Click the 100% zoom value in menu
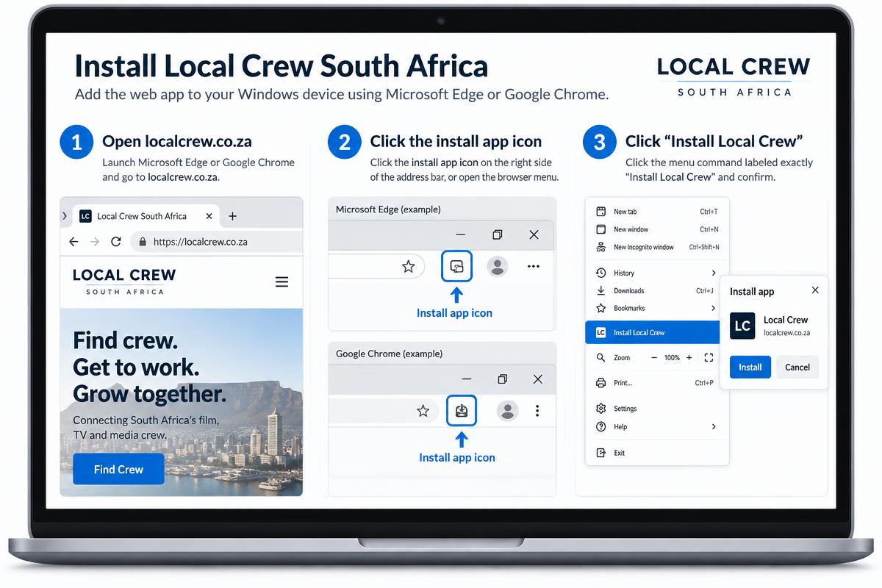Viewport: 882px width, 588px height. (672, 358)
